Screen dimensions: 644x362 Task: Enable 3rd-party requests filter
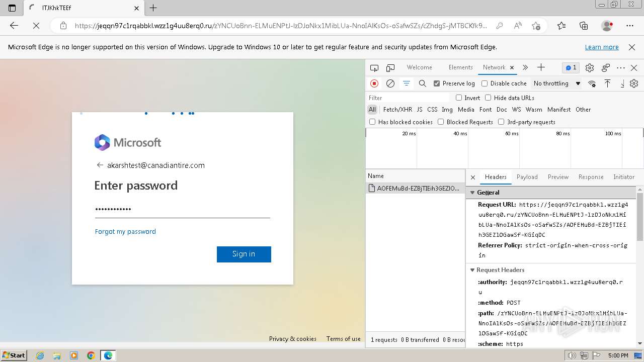501,122
